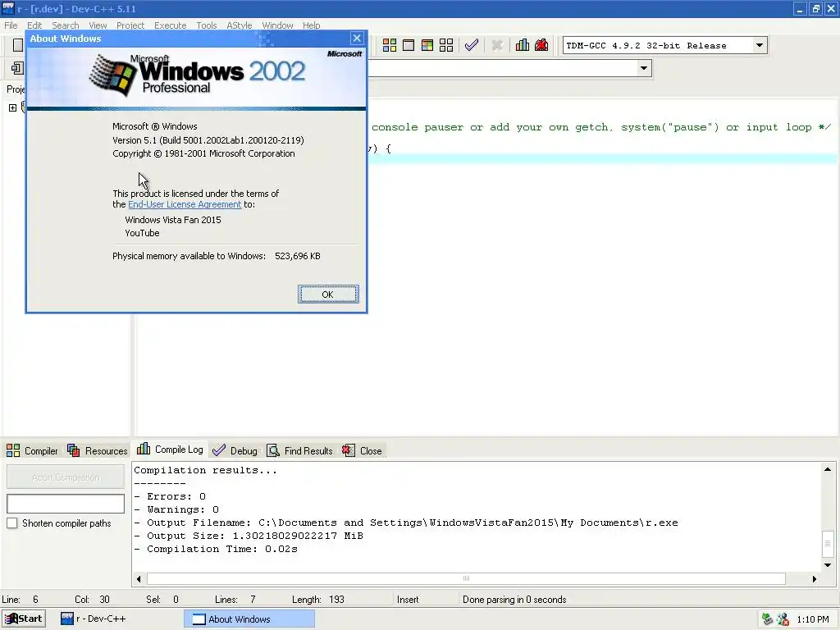
Task: Click the 'Insert' status bar entry
Action: (408, 600)
